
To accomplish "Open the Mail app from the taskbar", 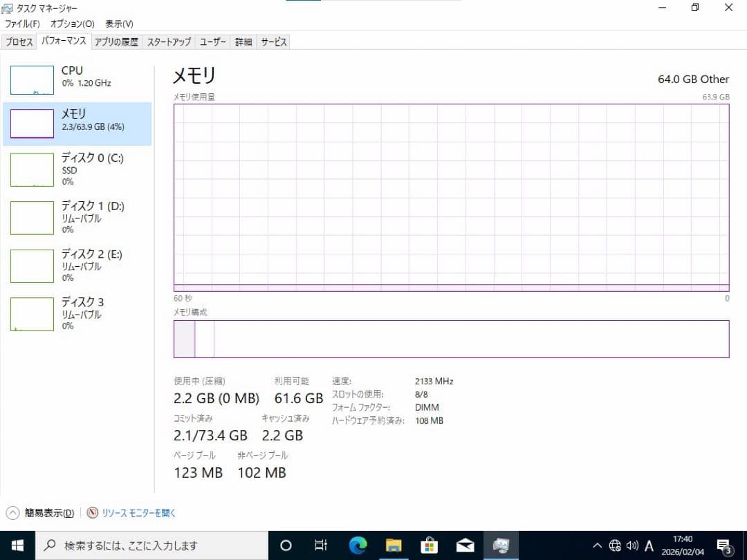I will tap(465, 545).
